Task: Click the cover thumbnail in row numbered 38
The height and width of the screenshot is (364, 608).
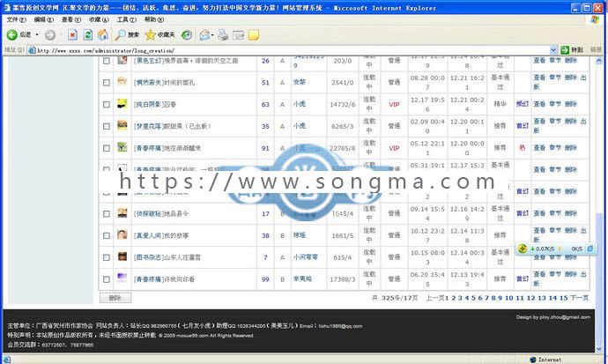Action: (122, 235)
